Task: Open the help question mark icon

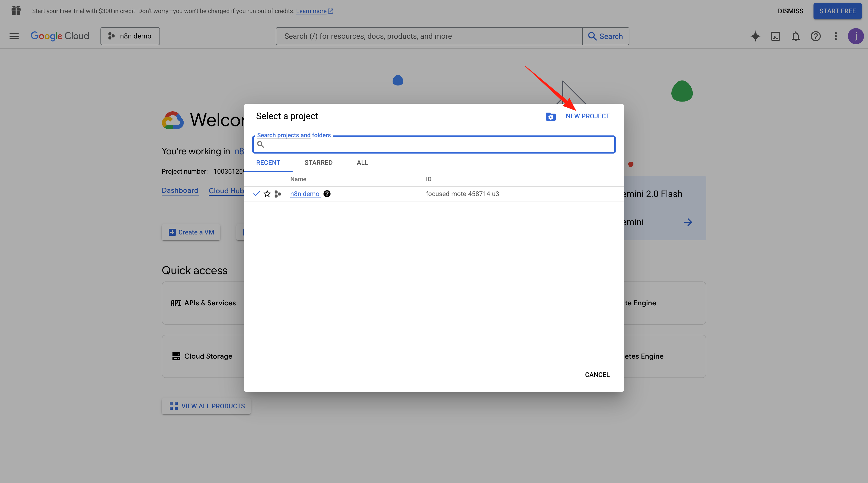Action: pos(816,36)
